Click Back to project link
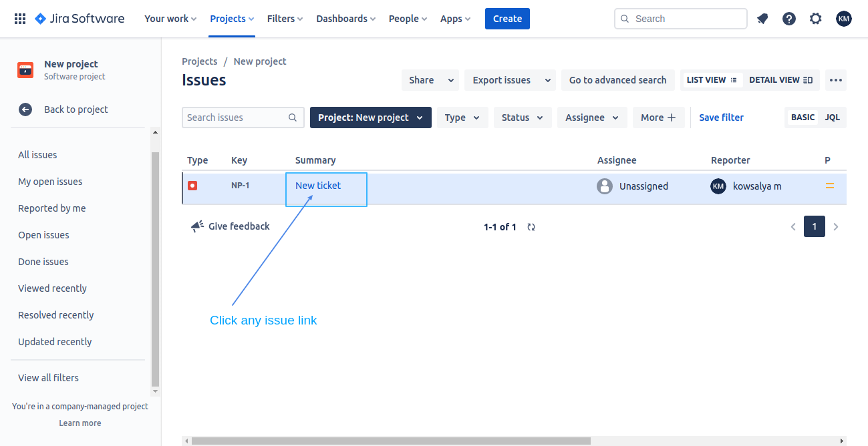868x446 pixels. 76,109
